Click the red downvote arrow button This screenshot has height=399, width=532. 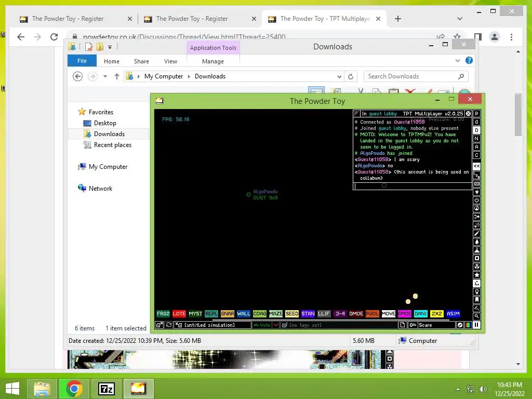(x=275, y=325)
